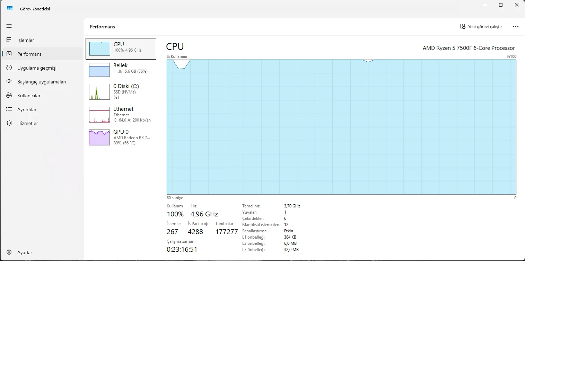The image size is (588, 366).
Task: Click the L1 önbelleği value 384 KB
Action: (x=290, y=237)
